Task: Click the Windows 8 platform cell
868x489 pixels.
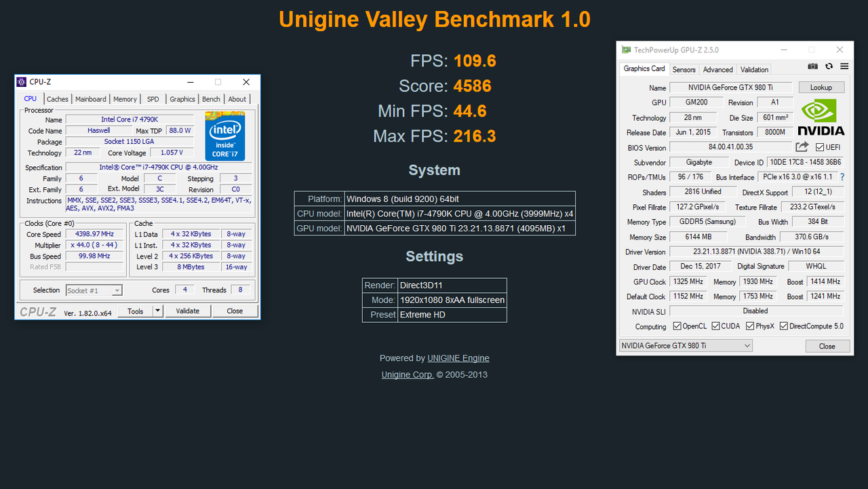Action: click(460, 199)
